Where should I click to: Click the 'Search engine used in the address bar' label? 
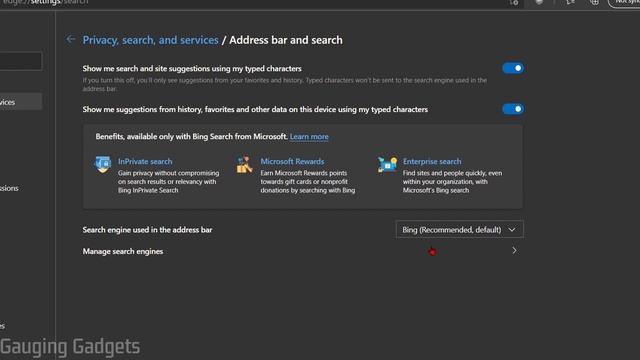click(147, 230)
